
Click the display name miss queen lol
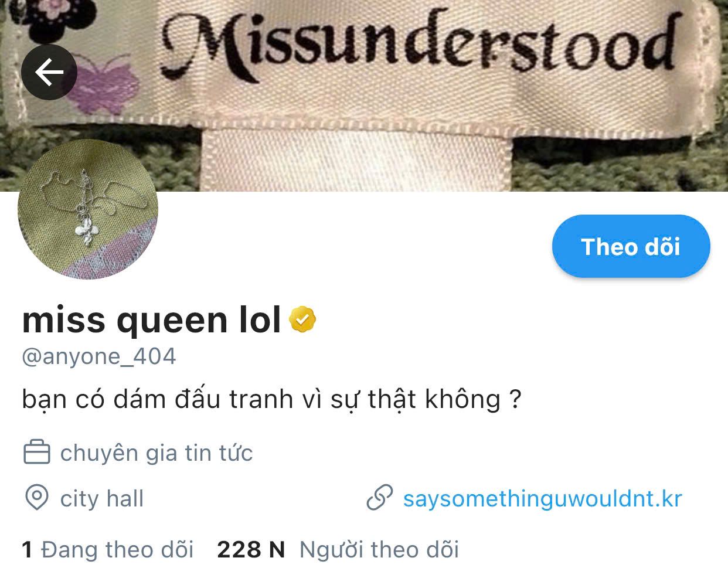(x=152, y=320)
